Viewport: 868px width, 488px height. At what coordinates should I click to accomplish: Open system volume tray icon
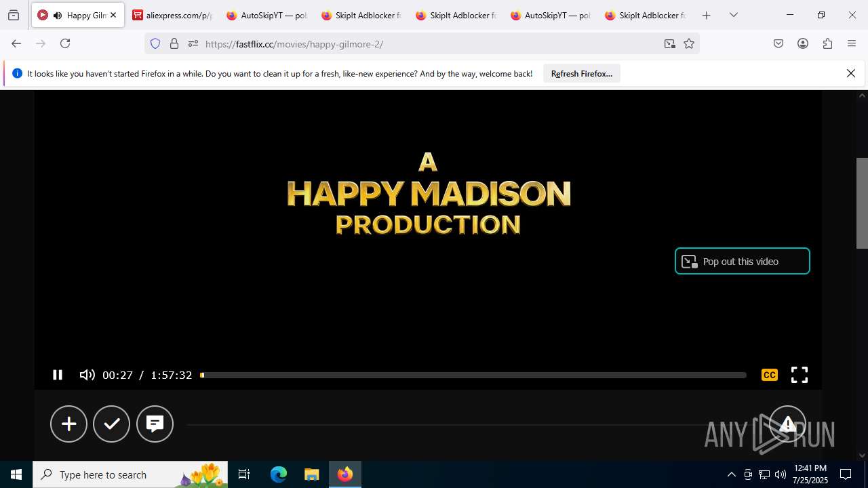click(x=781, y=474)
